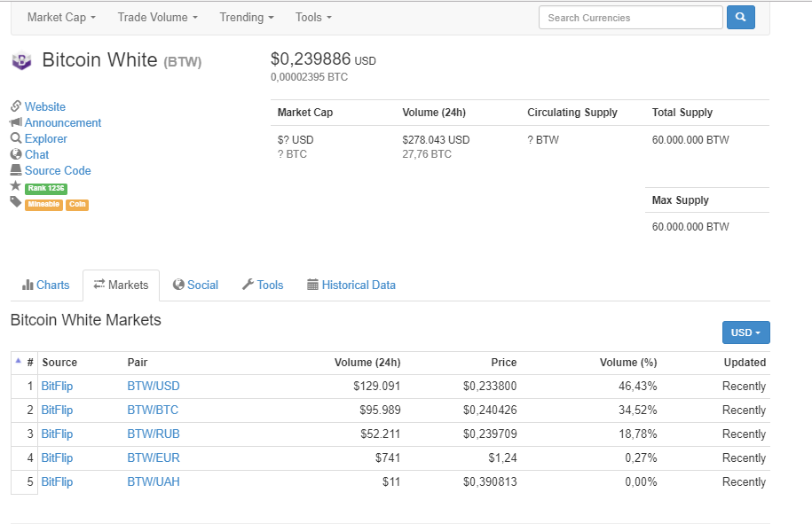The image size is (812, 524).
Task: Open the BTW/USD pair link
Action: (x=153, y=387)
